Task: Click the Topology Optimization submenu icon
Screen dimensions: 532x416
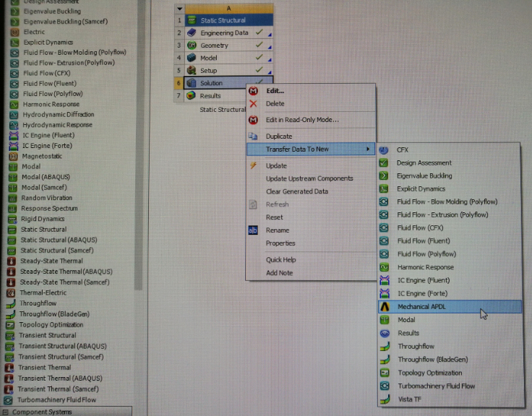Action: tap(385, 373)
